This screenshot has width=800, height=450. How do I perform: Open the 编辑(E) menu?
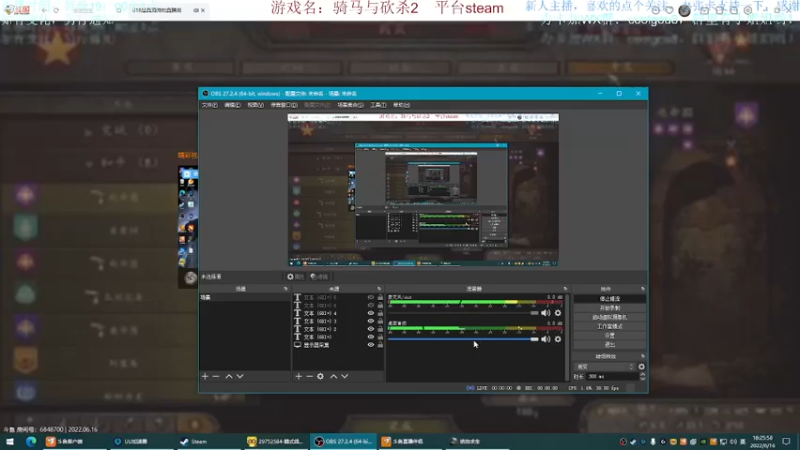(232, 105)
